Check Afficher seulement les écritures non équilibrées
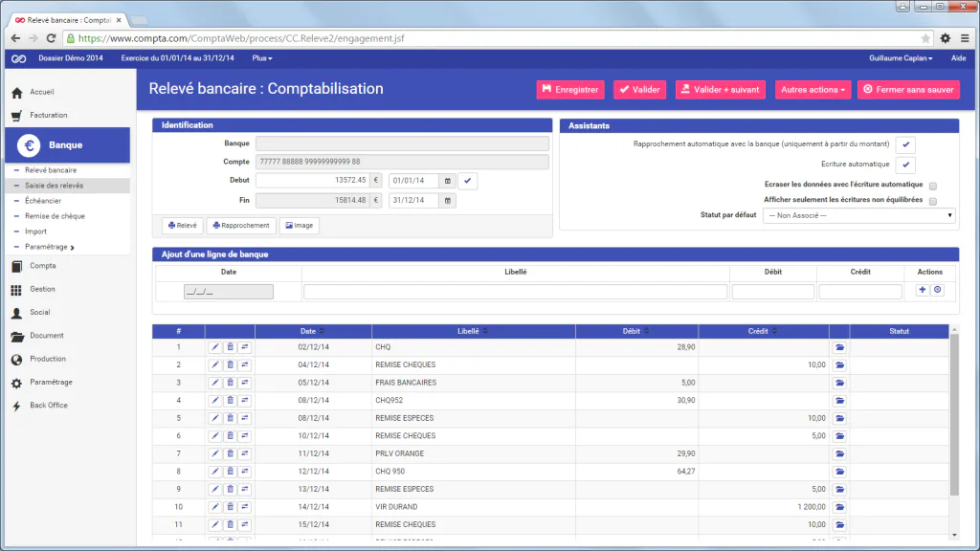Screen dimensions: 980x551 click(932, 201)
